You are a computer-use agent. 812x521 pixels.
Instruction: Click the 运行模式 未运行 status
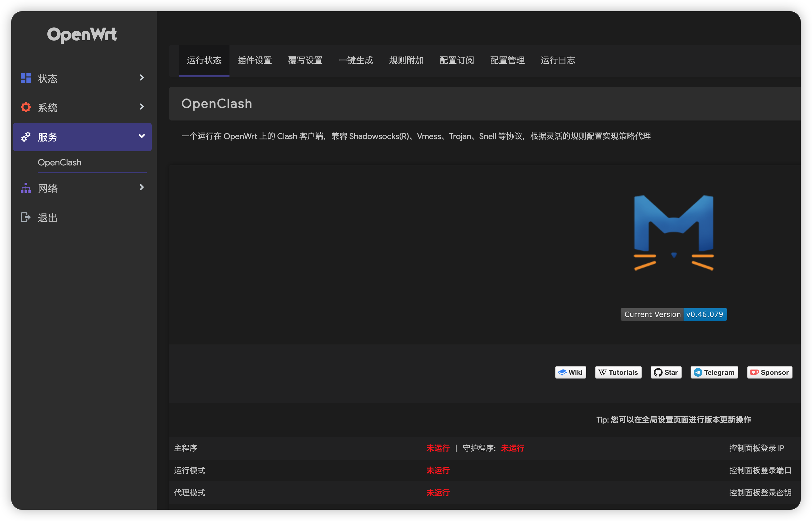[x=438, y=471]
